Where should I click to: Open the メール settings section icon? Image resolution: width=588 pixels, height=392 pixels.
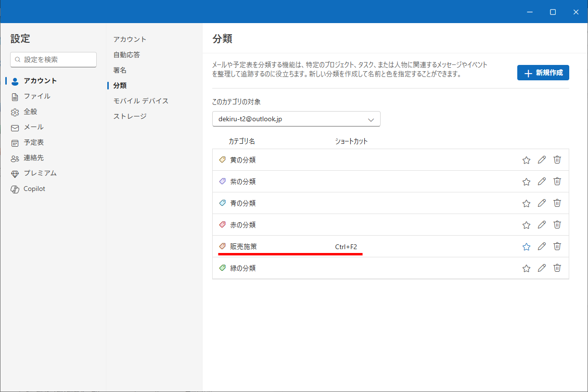(x=14, y=127)
